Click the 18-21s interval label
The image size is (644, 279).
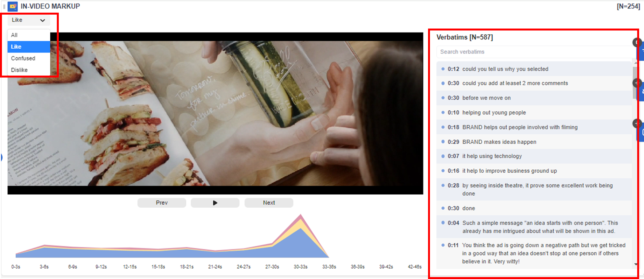click(187, 267)
